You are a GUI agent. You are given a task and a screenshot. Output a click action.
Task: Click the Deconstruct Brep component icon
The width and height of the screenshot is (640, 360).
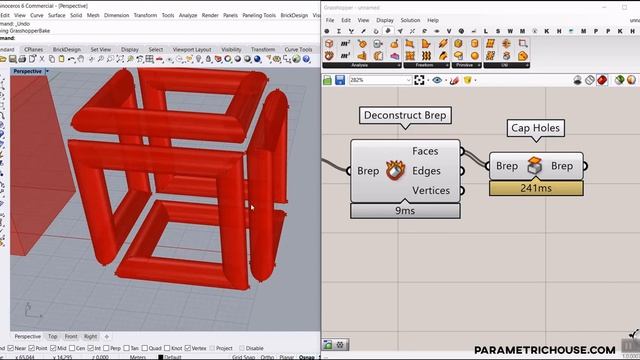tap(395, 171)
